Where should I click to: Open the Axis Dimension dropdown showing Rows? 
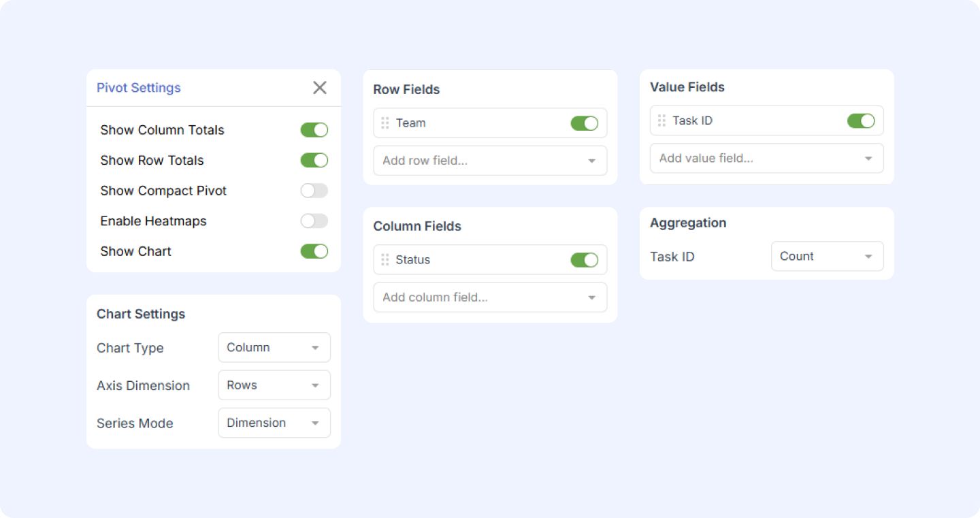pyautogui.click(x=274, y=385)
